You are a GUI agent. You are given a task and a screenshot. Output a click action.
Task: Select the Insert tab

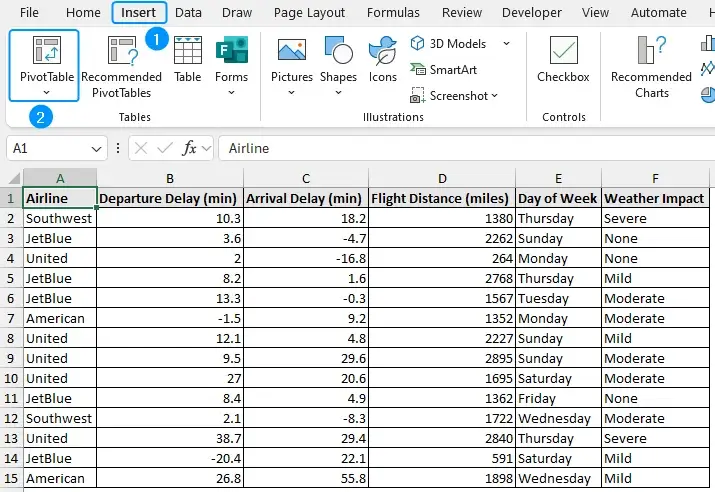click(139, 12)
